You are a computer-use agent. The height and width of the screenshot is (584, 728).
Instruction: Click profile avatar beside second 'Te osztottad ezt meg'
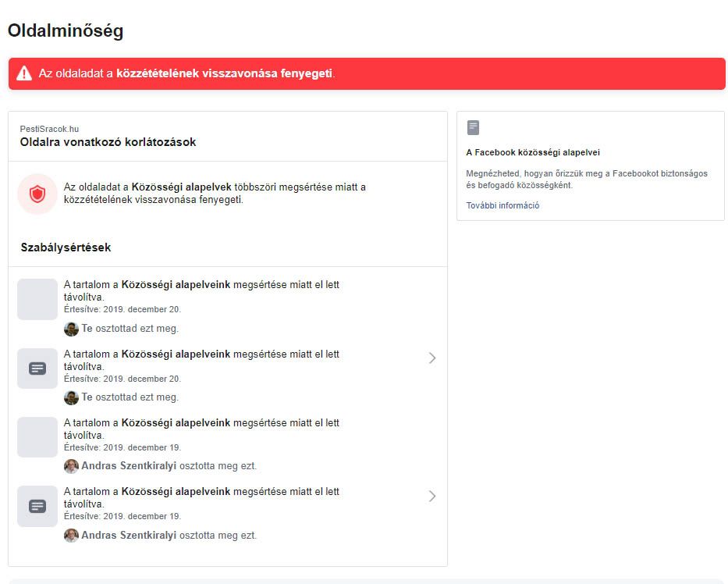click(x=71, y=397)
